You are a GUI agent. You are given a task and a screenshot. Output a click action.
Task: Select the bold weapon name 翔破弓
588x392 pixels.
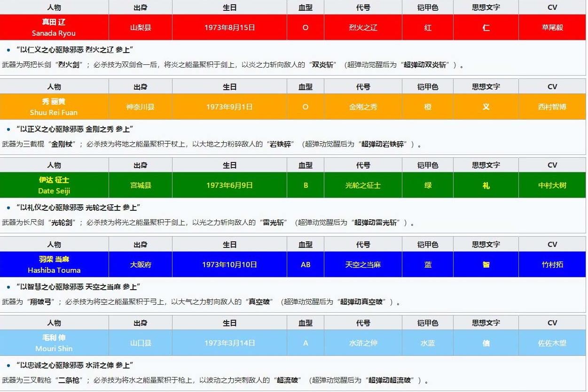[41, 302]
